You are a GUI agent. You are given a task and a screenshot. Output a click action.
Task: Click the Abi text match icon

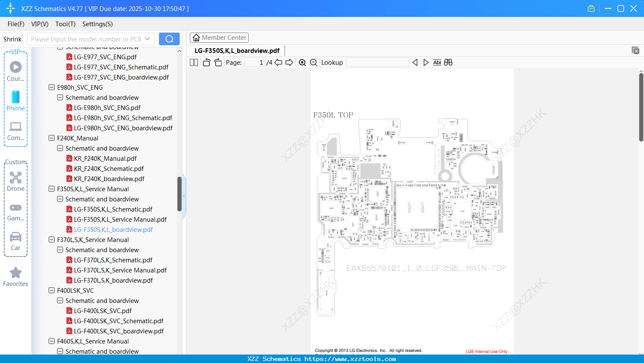pyautogui.click(x=437, y=62)
